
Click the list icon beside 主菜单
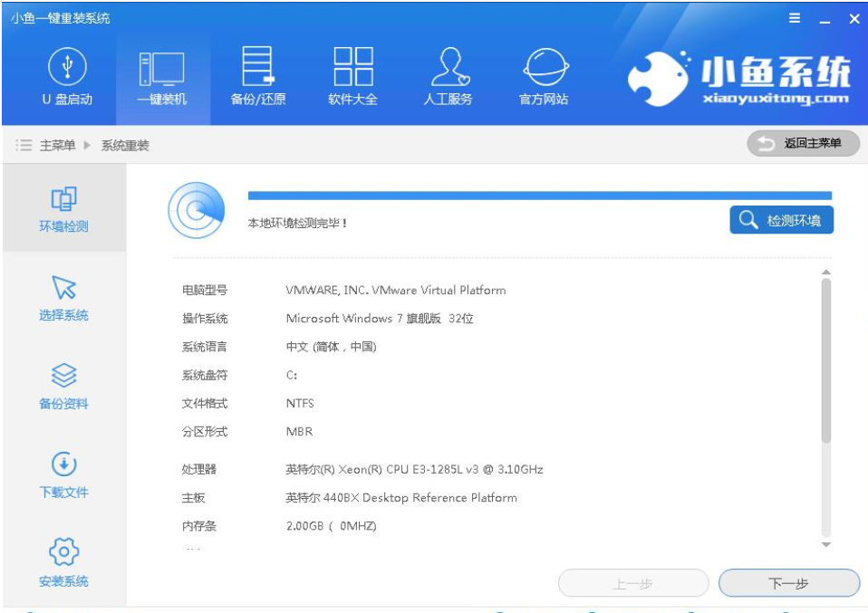(24, 146)
